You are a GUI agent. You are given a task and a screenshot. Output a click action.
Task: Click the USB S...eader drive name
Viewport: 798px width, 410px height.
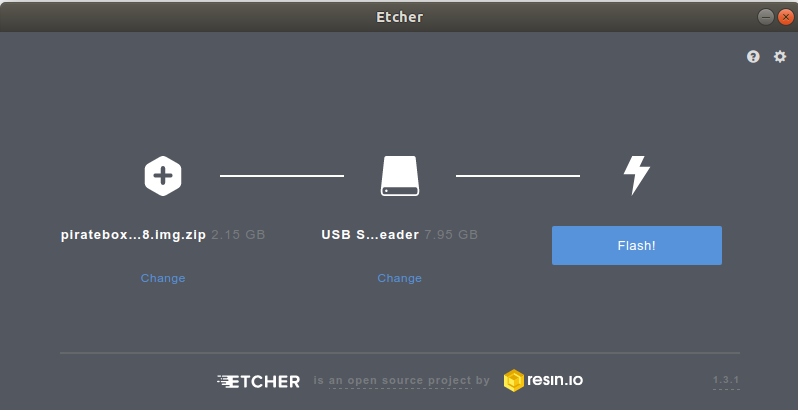pyautogui.click(x=370, y=235)
